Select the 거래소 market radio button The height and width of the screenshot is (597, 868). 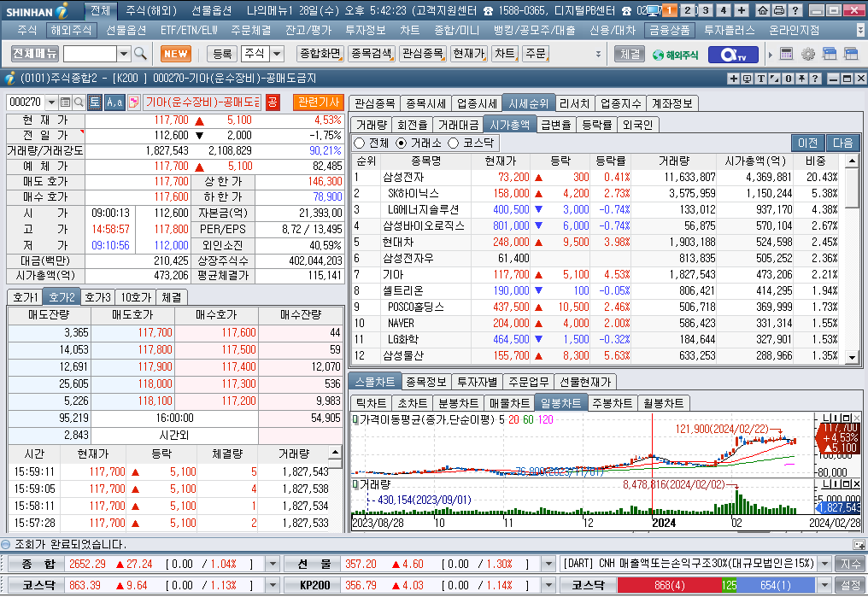[x=401, y=143]
